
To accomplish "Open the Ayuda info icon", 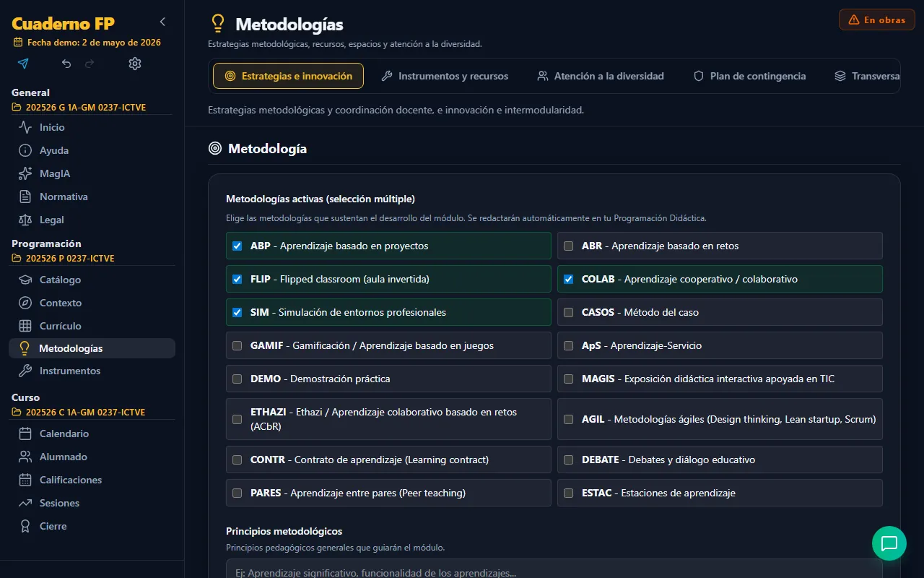I will (x=25, y=150).
